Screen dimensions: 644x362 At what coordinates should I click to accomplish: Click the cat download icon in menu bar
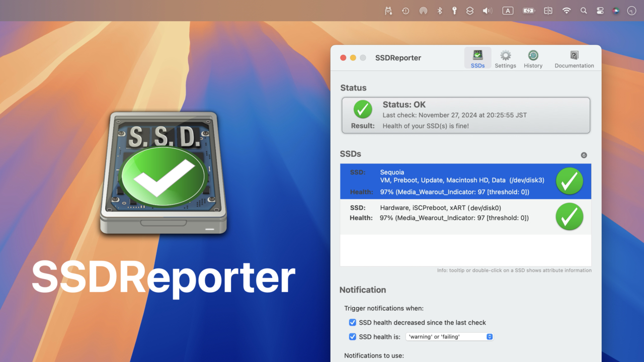(x=388, y=11)
